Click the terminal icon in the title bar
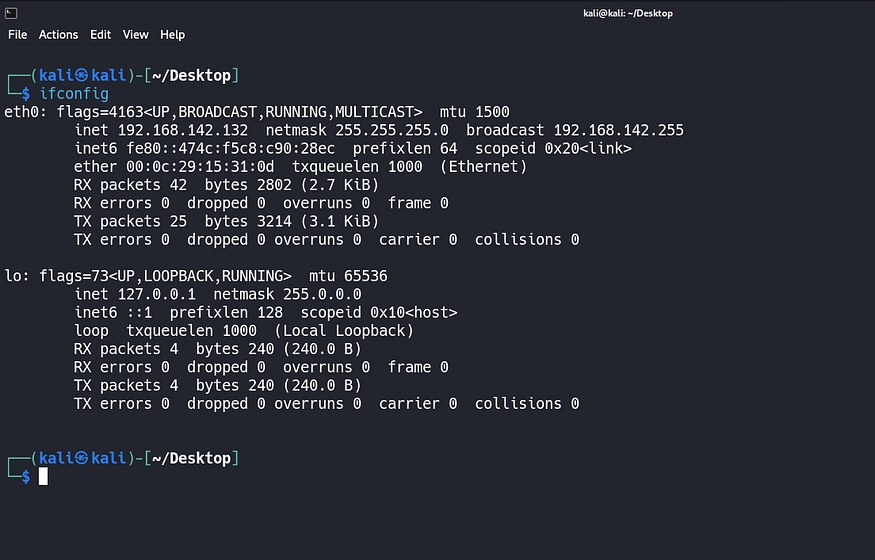The image size is (875, 560). [x=10, y=12]
